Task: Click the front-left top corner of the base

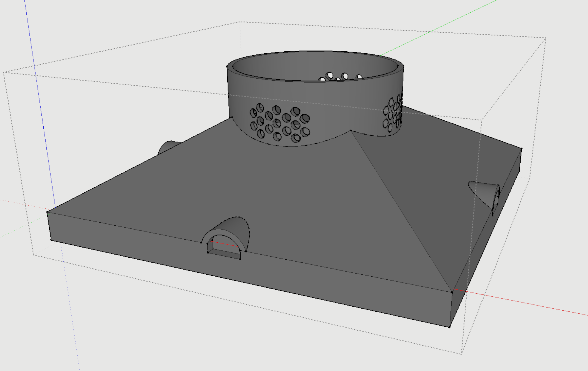Action: pos(47,212)
